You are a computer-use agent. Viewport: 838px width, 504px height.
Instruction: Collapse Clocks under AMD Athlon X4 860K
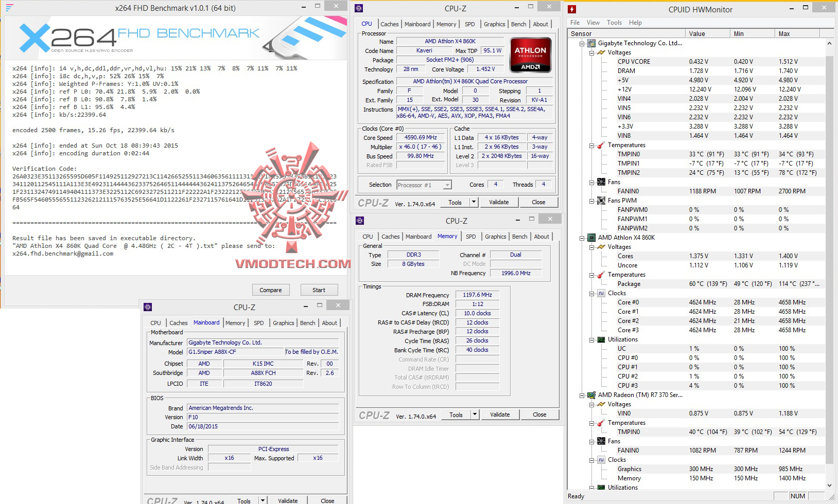tap(592, 294)
